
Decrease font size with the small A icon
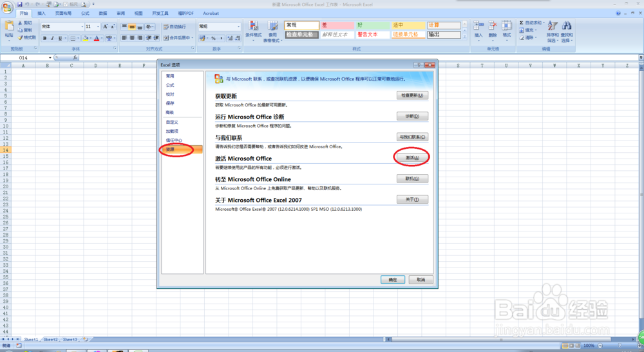pos(113,26)
